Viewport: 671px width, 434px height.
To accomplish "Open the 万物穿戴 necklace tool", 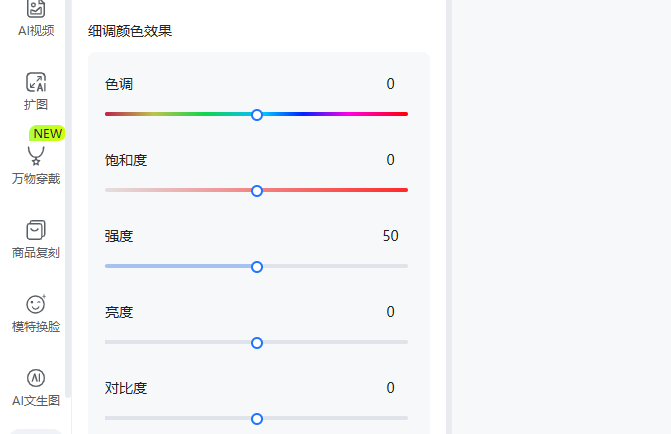I will click(36, 165).
